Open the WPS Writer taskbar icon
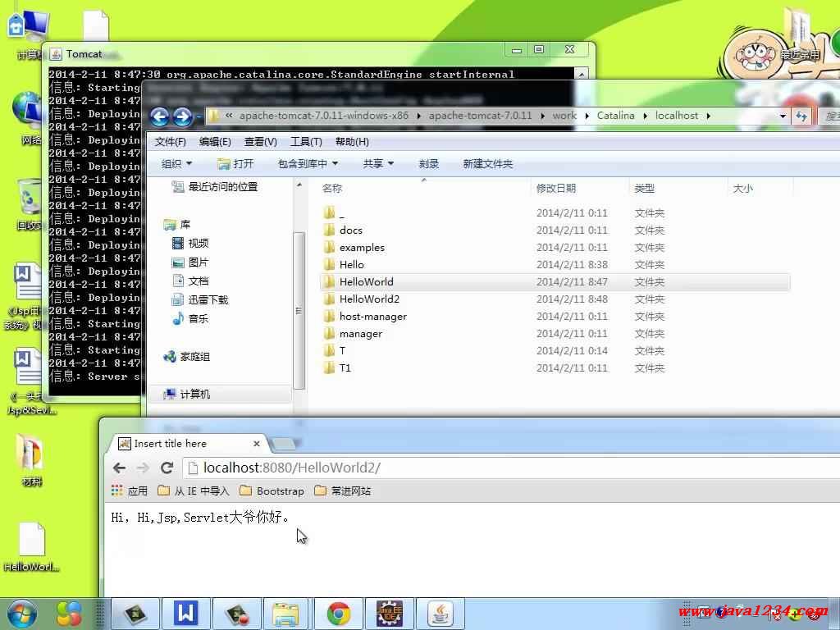This screenshot has height=630, width=840. (186, 614)
